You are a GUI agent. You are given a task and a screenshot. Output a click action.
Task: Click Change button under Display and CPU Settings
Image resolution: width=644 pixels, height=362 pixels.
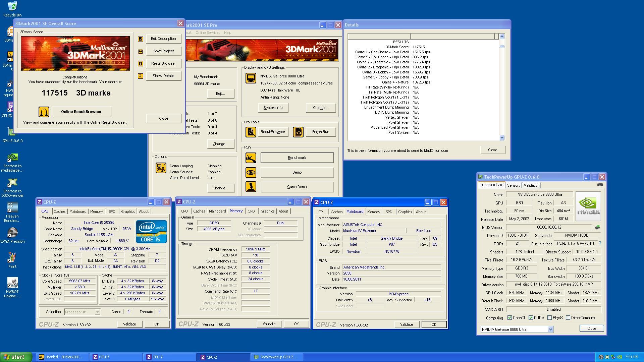tap(320, 108)
